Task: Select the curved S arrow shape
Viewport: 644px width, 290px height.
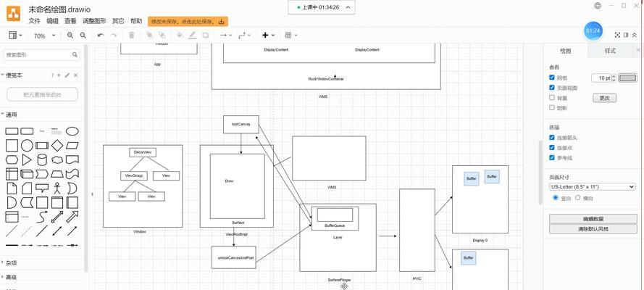Action: pos(42,217)
